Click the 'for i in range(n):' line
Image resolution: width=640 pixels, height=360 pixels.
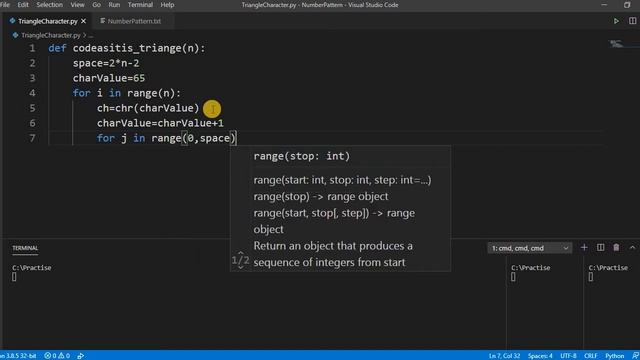[x=127, y=93]
